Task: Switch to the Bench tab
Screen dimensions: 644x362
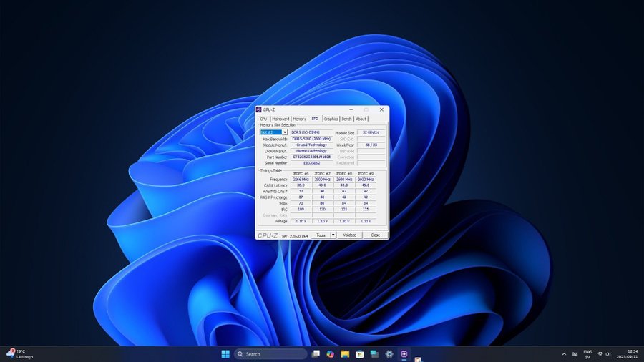Action: click(x=346, y=119)
